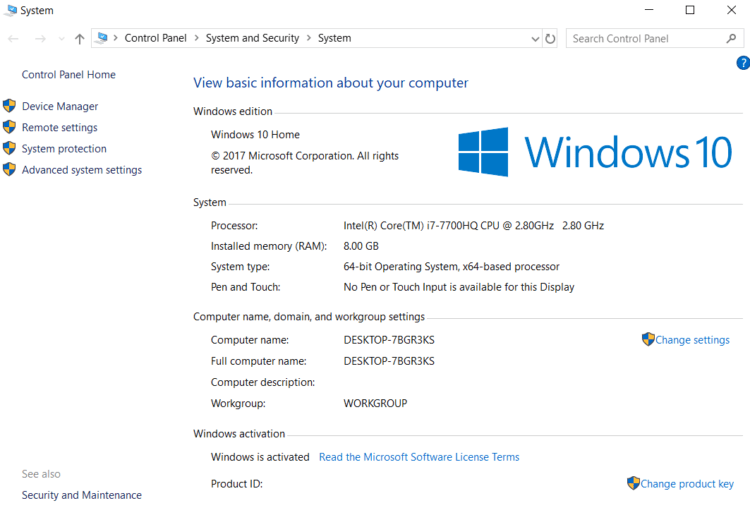Viewport: 750px width, 515px height.
Task: Click the search magnifier icon
Action: point(731,38)
